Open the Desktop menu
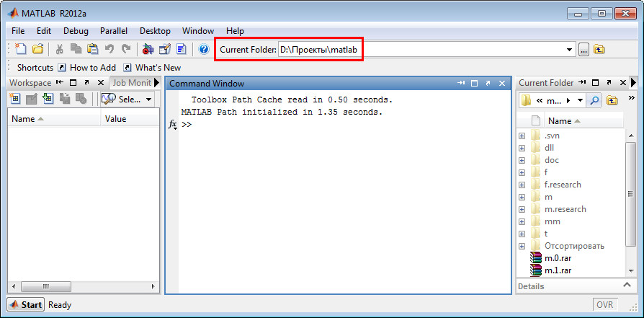Screen dimensions: 644x318 coord(155,31)
